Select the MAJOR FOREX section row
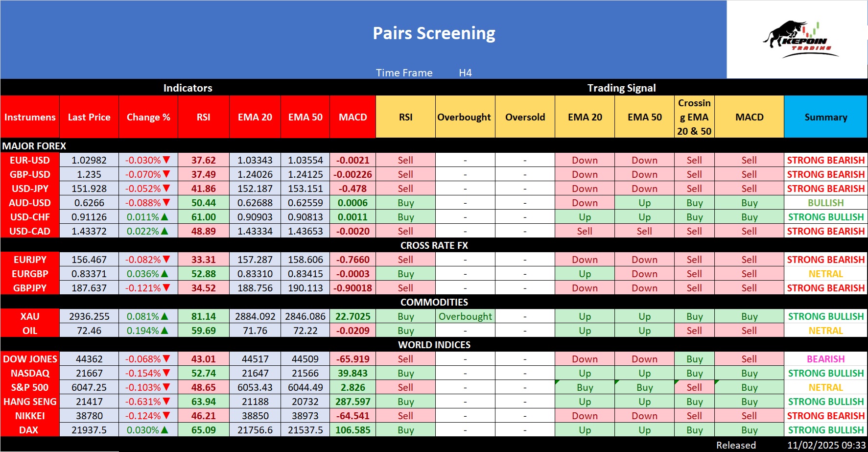 (x=34, y=146)
